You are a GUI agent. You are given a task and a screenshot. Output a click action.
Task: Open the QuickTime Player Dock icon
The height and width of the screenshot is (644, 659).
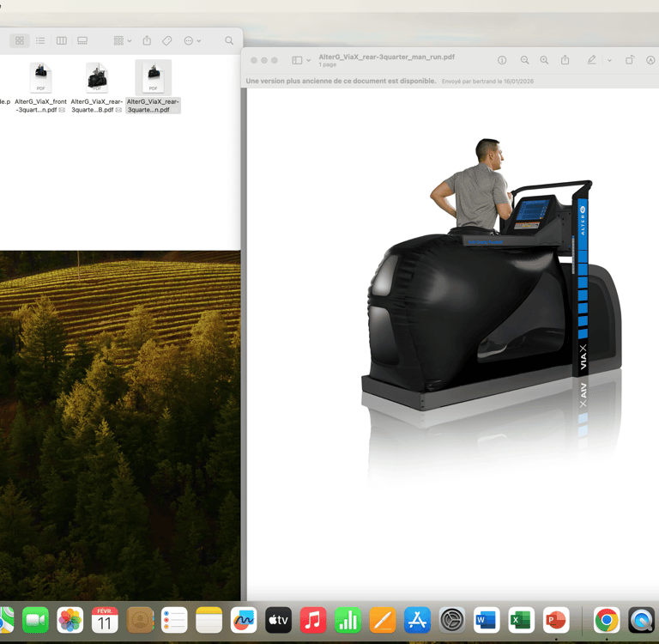point(641,620)
